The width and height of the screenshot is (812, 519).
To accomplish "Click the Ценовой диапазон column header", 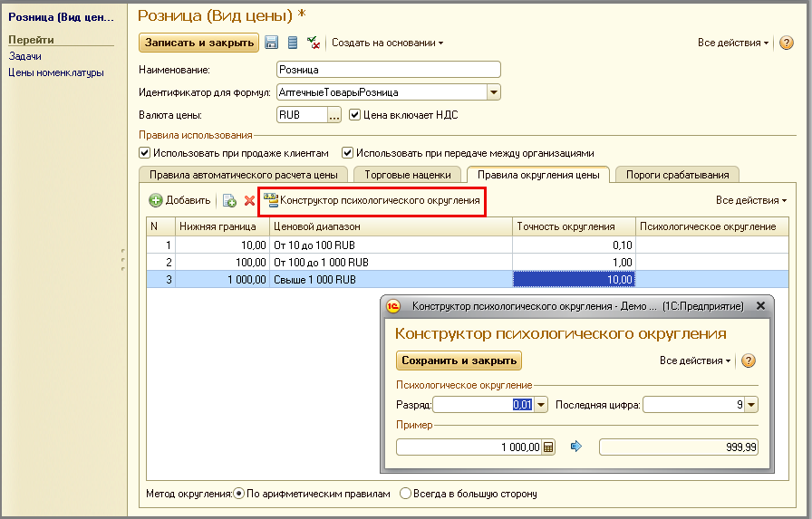I will [391, 226].
